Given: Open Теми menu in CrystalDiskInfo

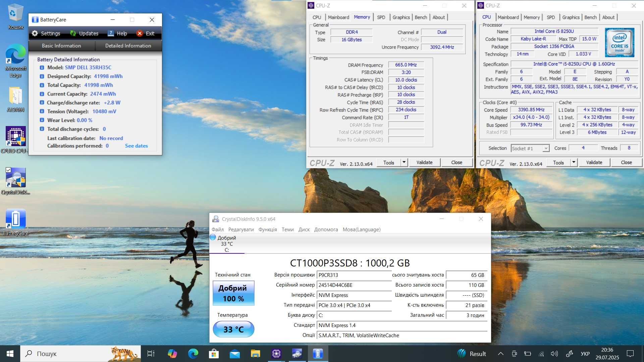Looking at the screenshot, I should click(287, 229).
